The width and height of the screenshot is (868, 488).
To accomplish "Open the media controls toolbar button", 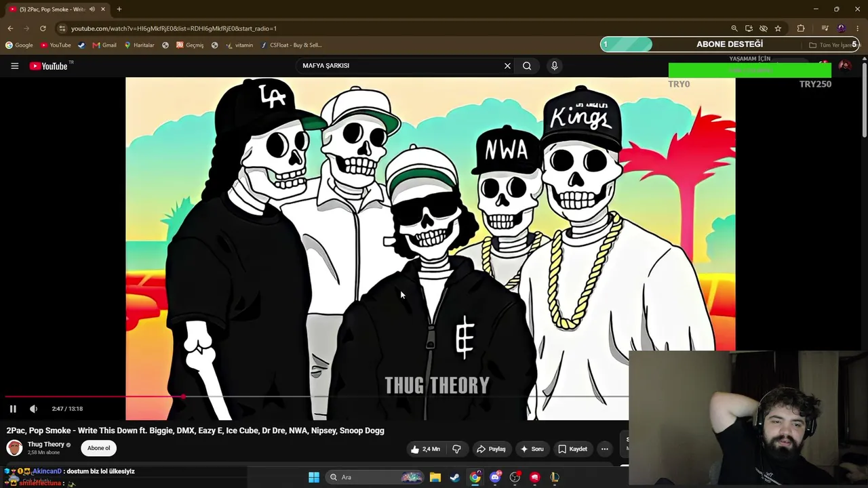I will pos(825,28).
